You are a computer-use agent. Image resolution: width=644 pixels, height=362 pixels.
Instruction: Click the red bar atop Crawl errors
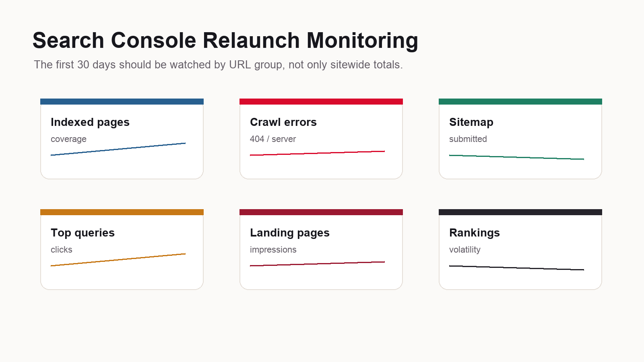tap(321, 101)
